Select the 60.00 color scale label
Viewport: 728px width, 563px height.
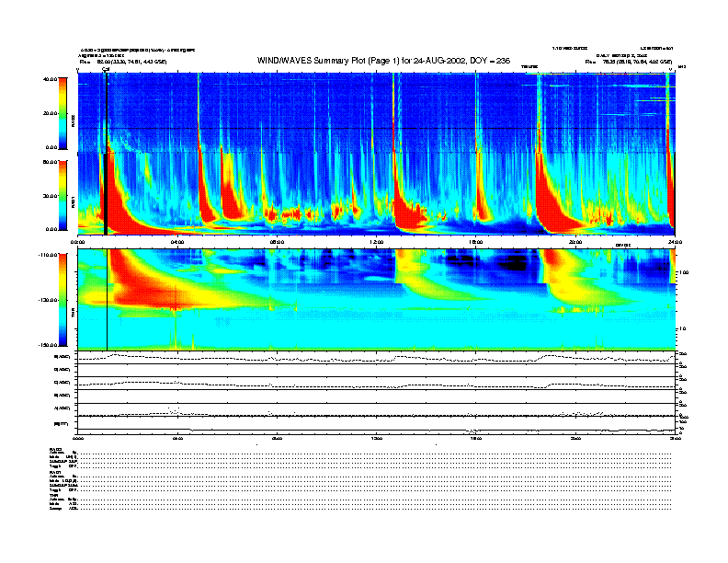(x=50, y=162)
